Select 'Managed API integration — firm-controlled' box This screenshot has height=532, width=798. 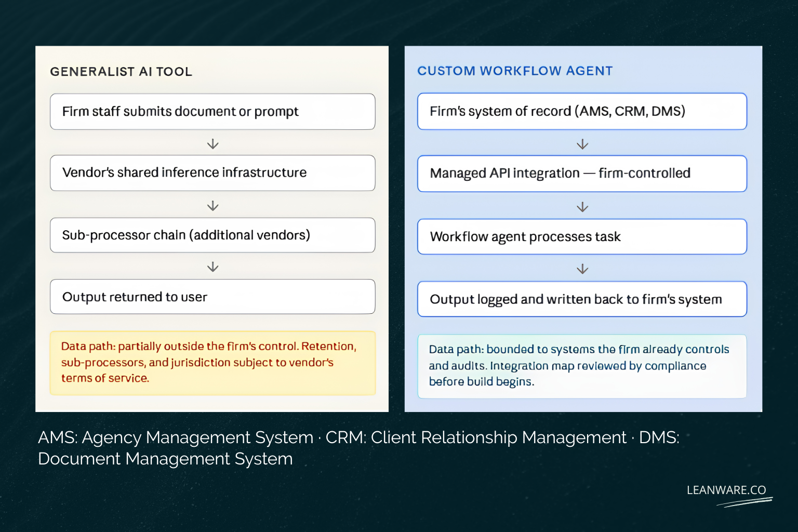coord(582,174)
